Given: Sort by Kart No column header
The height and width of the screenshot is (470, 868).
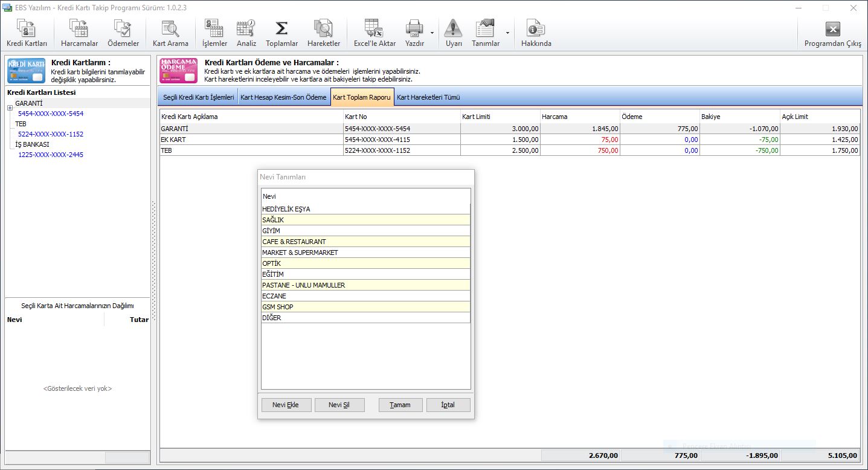Looking at the screenshot, I should 401,117.
